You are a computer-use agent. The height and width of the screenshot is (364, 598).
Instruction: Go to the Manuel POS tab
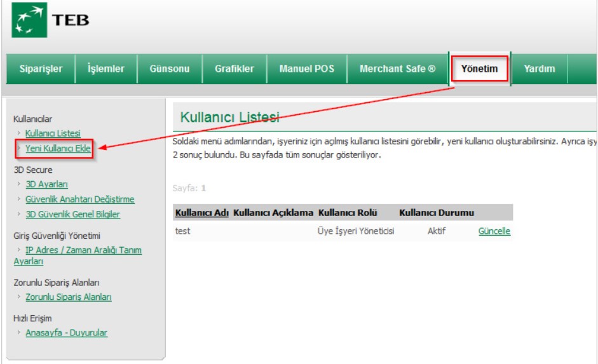[x=306, y=69]
